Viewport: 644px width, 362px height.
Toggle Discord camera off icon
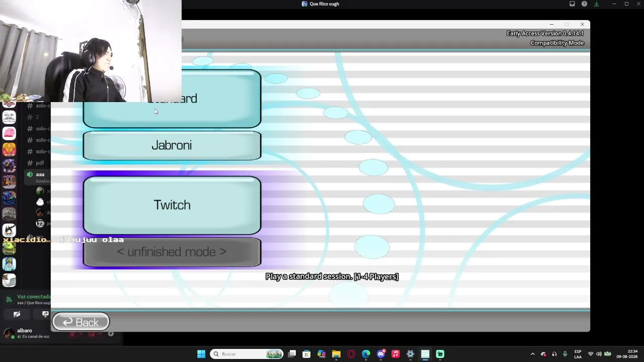tap(17, 314)
